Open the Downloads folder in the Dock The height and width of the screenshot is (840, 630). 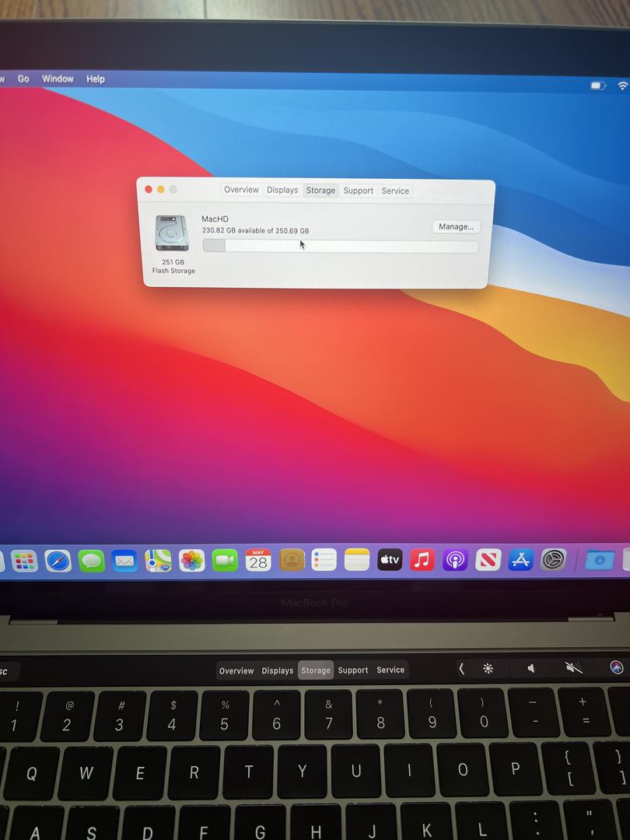coord(600,560)
